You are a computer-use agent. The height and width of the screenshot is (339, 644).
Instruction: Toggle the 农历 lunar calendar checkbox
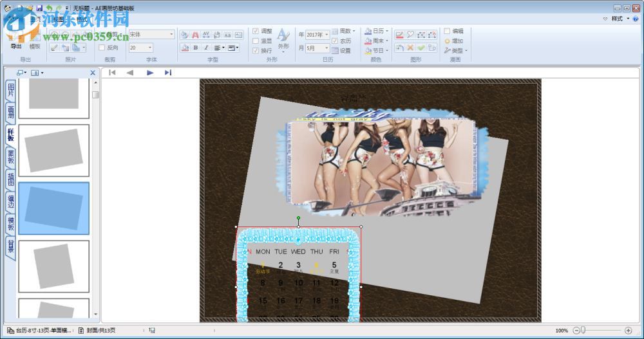(x=335, y=41)
